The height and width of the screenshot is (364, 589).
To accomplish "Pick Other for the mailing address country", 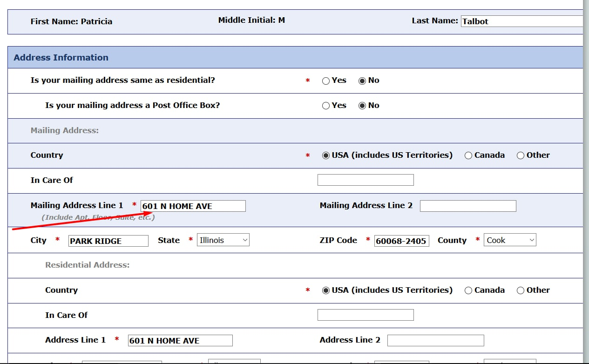I will pos(521,155).
